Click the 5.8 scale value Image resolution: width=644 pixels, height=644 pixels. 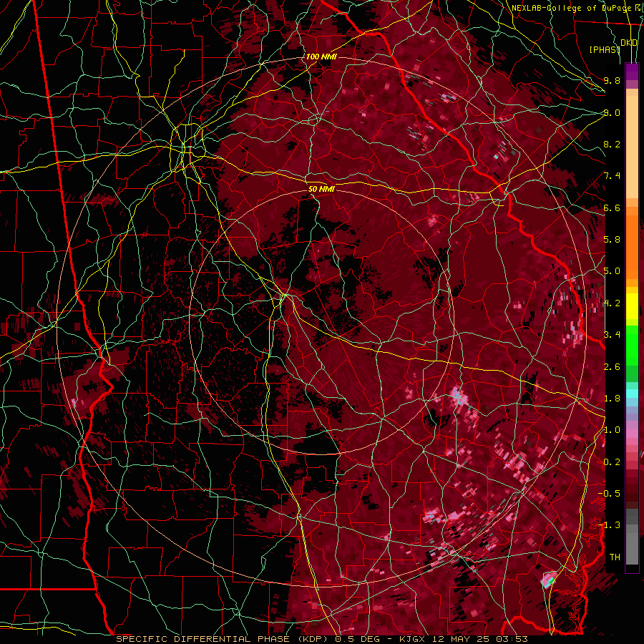click(612, 240)
